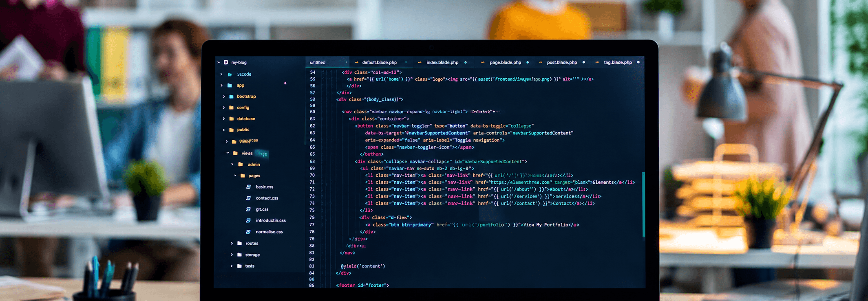Viewport: 868px width, 301px height.
Task: Switch to the tag.blade.php tab
Action: (618, 62)
